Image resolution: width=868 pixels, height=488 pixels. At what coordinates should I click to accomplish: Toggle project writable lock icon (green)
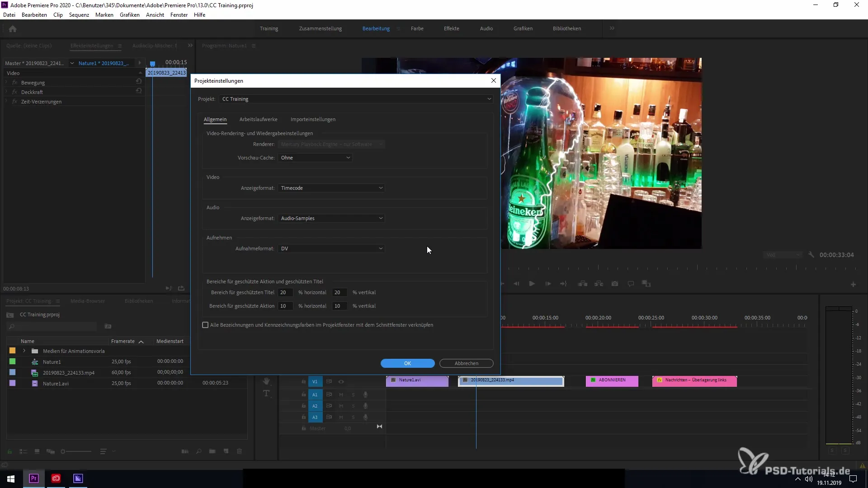pyautogui.click(x=9, y=451)
